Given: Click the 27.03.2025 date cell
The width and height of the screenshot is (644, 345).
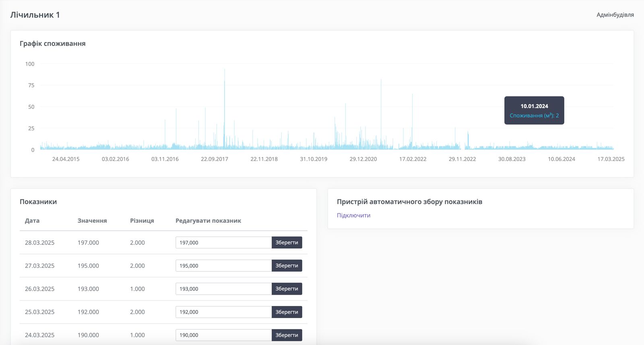Looking at the screenshot, I should (x=39, y=266).
